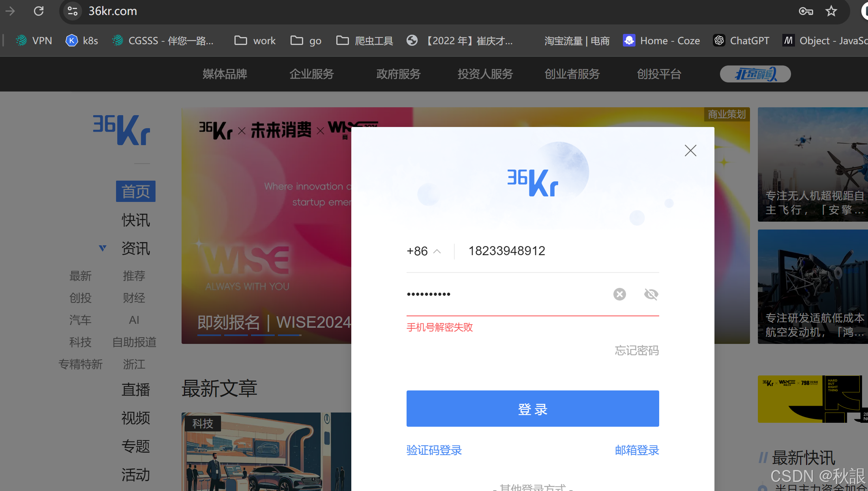Open the 淘宝流量 | 电商 bookmark
Screen dimensions: 868x491
coord(577,41)
